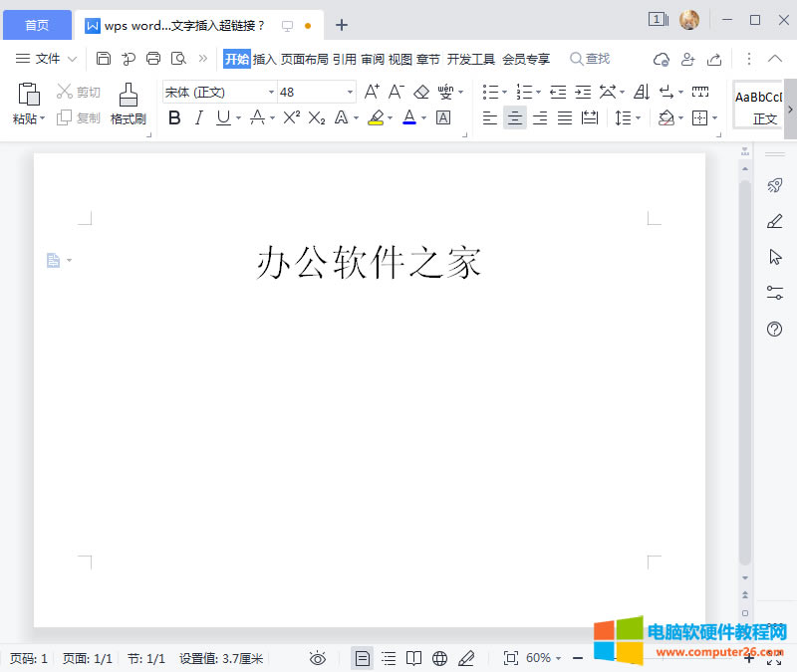797x672 pixels.
Task: Switch to the 插入 (Insert) ribbon tab
Action: 264,59
